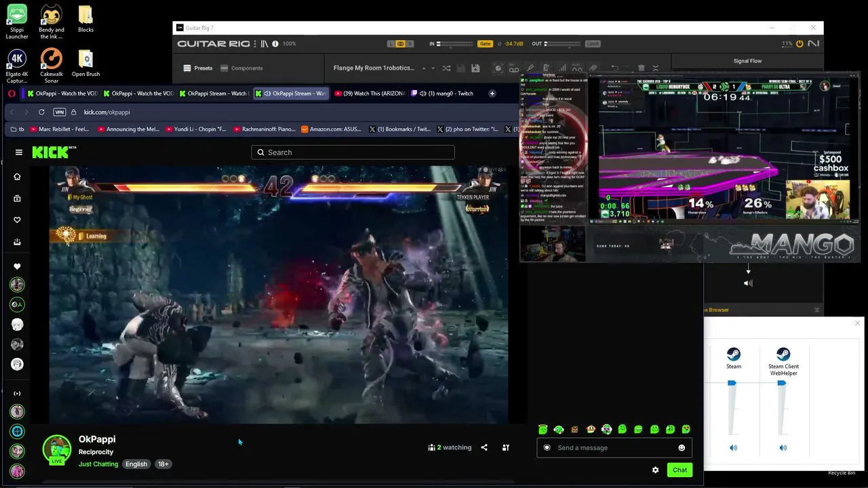868x488 pixels.
Task: Open the heart Following icon in Kick sidebar
Action: point(18,220)
